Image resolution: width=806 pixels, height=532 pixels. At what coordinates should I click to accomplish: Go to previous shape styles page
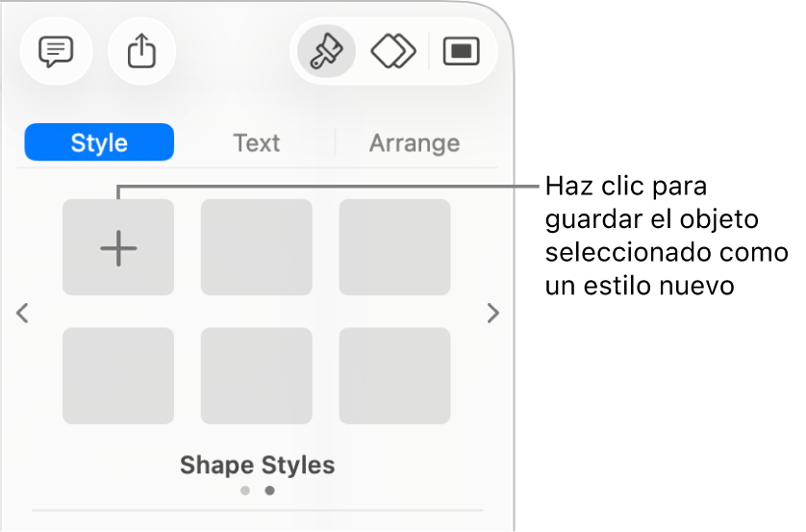coord(24,313)
